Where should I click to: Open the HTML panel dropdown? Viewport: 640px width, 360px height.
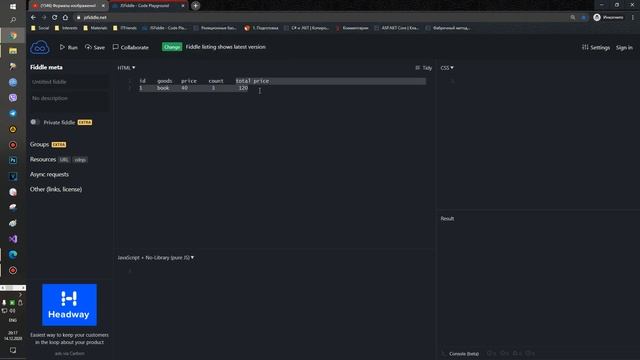point(126,68)
